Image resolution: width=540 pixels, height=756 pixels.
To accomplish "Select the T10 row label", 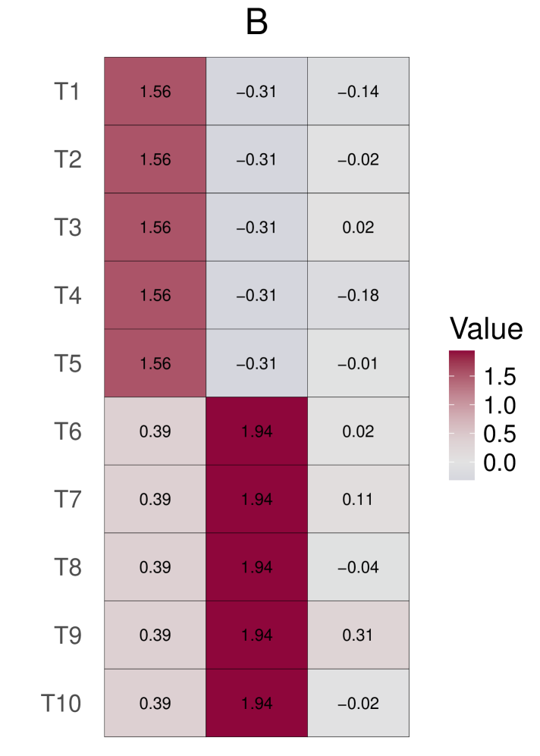I will pos(61,704).
